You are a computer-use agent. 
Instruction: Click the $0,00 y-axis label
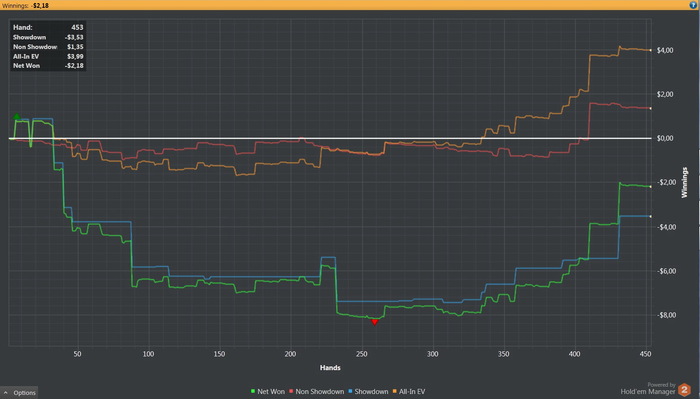coord(665,138)
